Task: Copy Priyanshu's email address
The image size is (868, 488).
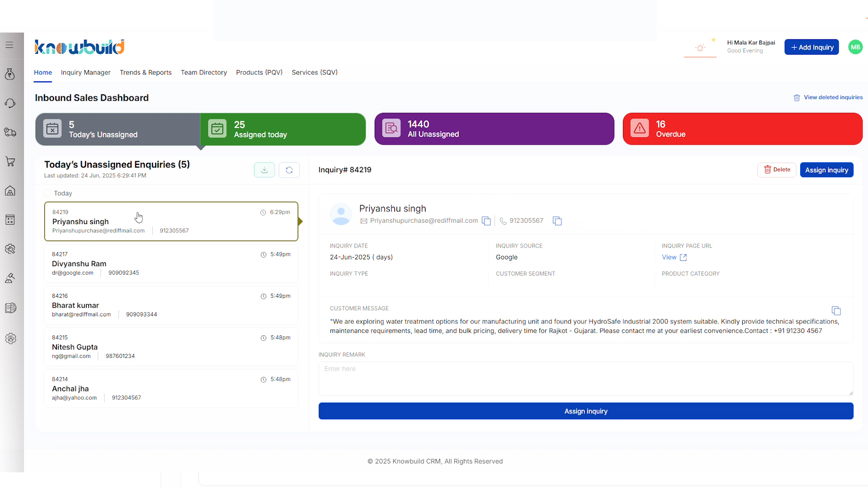Action: coord(486,221)
